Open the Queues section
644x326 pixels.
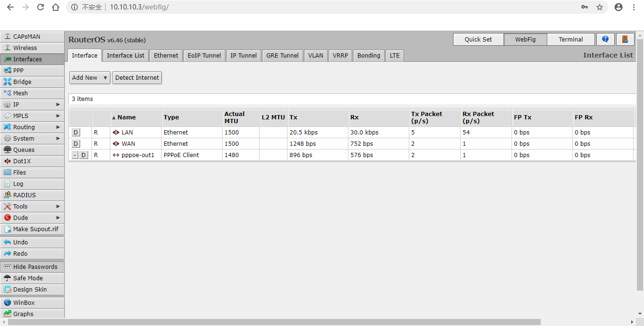tap(32, 150)
